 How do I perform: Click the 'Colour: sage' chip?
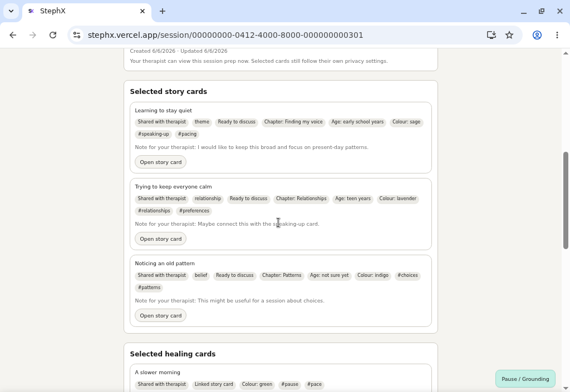pyautogui.click(x=406, y=122)
